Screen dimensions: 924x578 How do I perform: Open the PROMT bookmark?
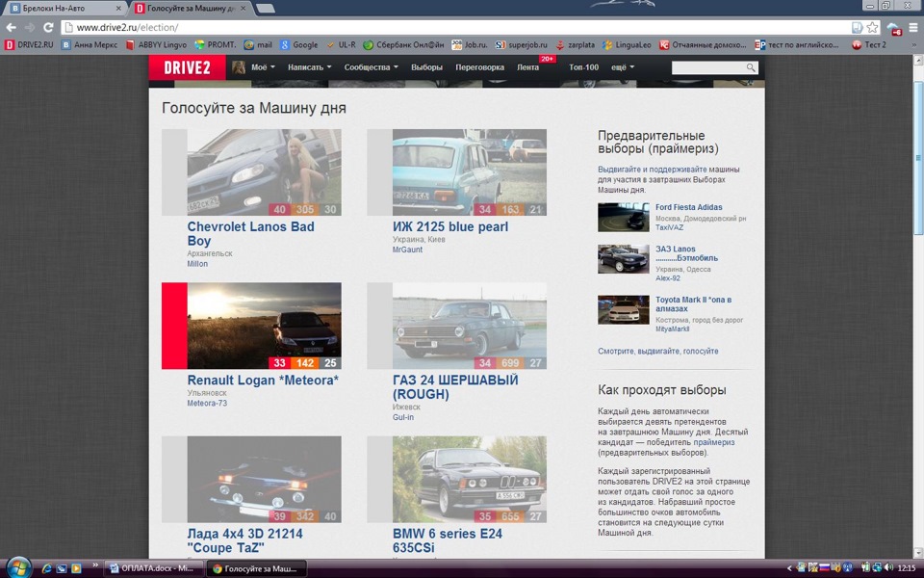pyautogui.click(x=216, y=45)
